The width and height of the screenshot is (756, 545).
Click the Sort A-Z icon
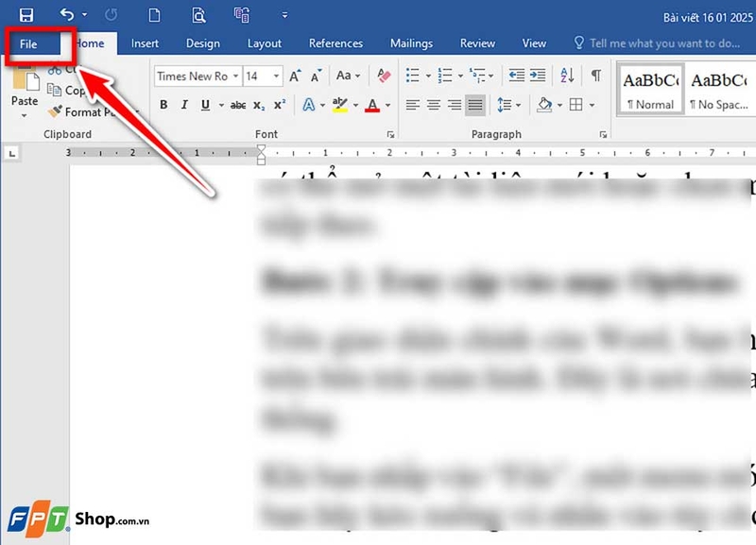point(568,76)
